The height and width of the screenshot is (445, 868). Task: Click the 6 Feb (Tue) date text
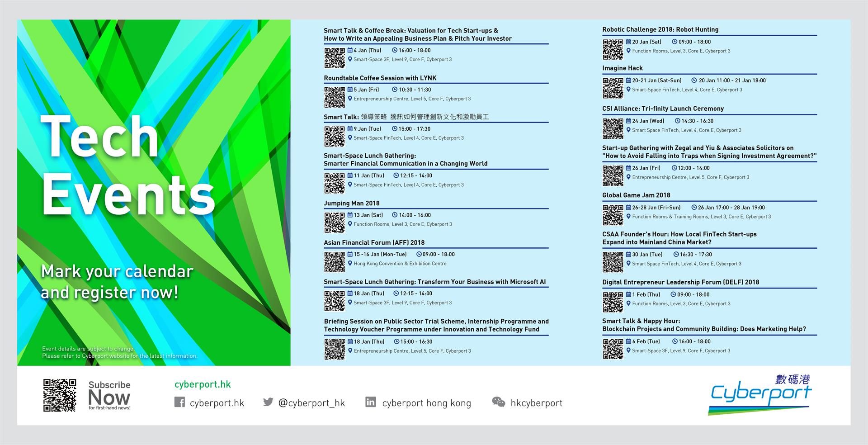[x=646, y=341]
